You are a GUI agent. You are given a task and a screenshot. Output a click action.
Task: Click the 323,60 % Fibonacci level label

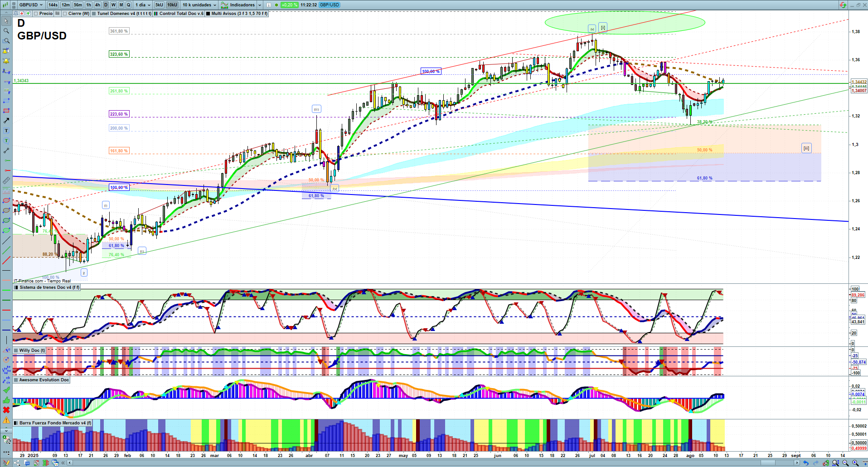(x=119, y=54)
